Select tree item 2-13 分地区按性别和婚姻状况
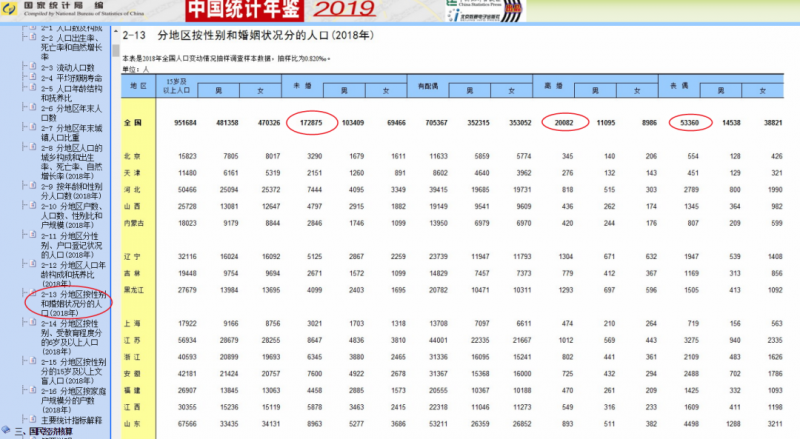This screenshot has height=439, width=800. pyautogui.click(x=73, y=303)
